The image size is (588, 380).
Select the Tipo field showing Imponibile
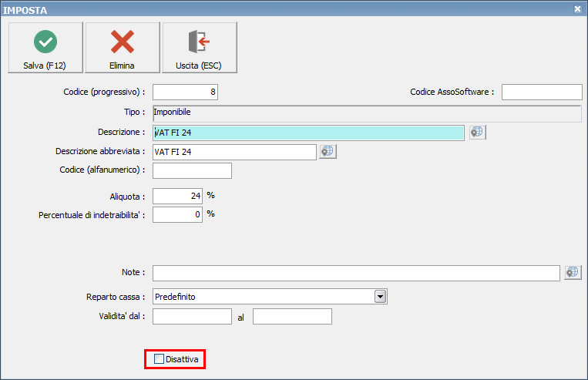367,113
